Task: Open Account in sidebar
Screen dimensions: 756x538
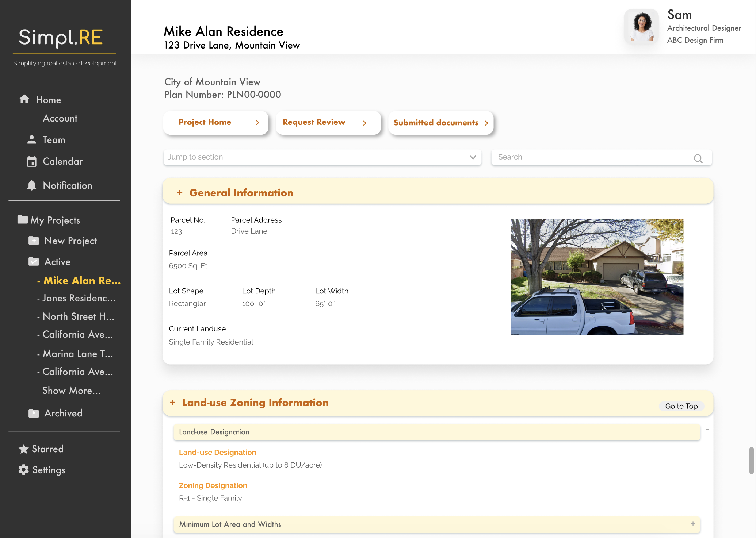Action: point(60,118)
